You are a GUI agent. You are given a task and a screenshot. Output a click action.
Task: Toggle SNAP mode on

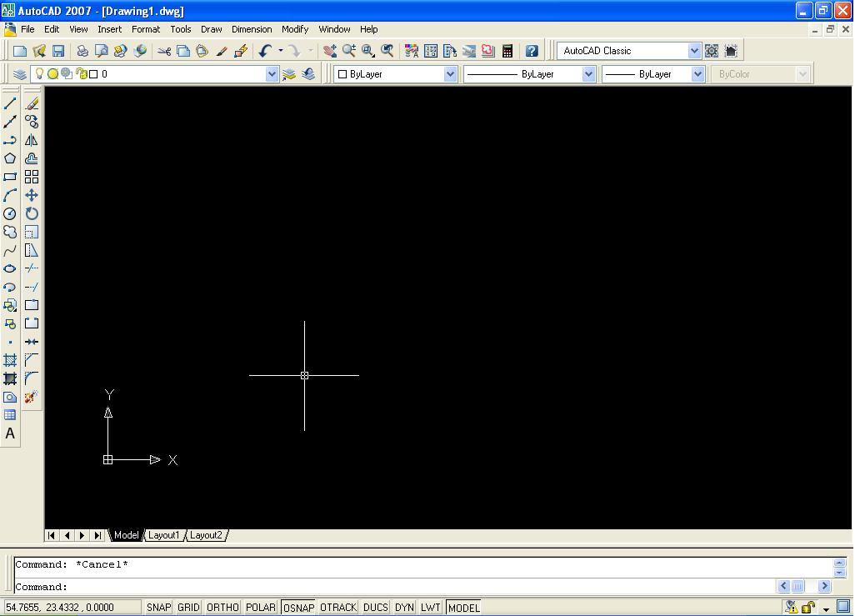pos(157,607)
